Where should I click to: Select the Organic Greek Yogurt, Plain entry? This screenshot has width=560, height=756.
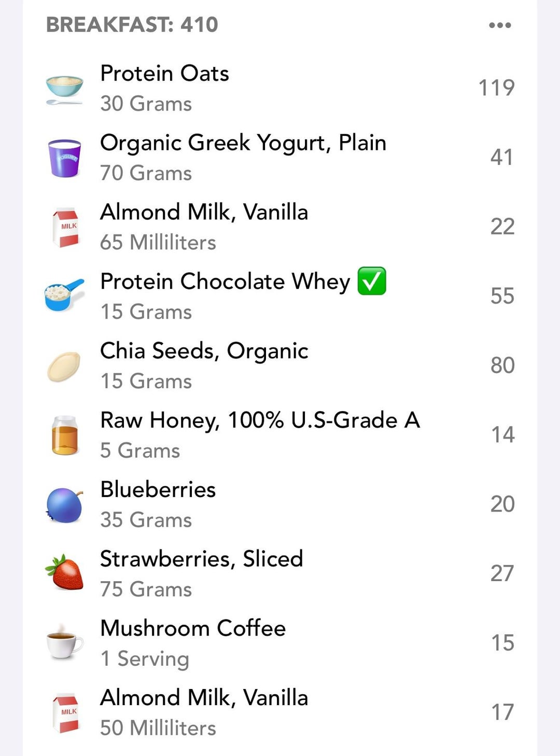(280, 158)
